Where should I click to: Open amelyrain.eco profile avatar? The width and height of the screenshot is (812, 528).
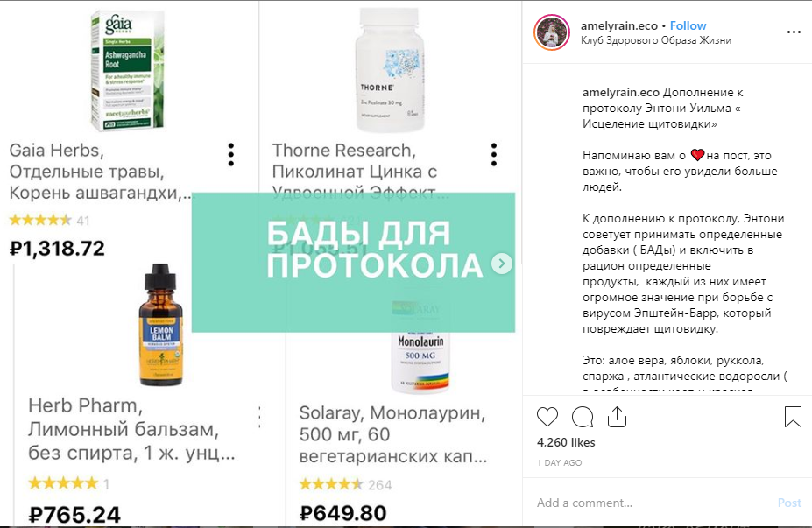[x=552, y=32]
